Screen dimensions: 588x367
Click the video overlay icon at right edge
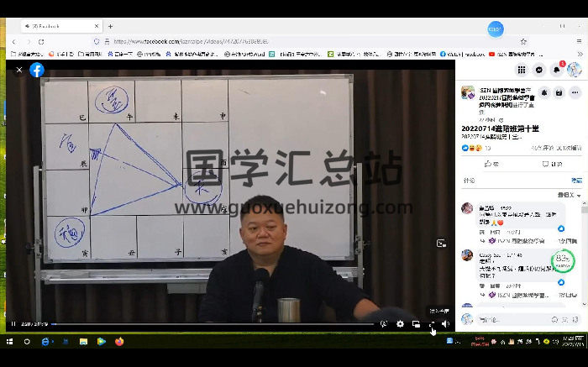tap(441, 244)
